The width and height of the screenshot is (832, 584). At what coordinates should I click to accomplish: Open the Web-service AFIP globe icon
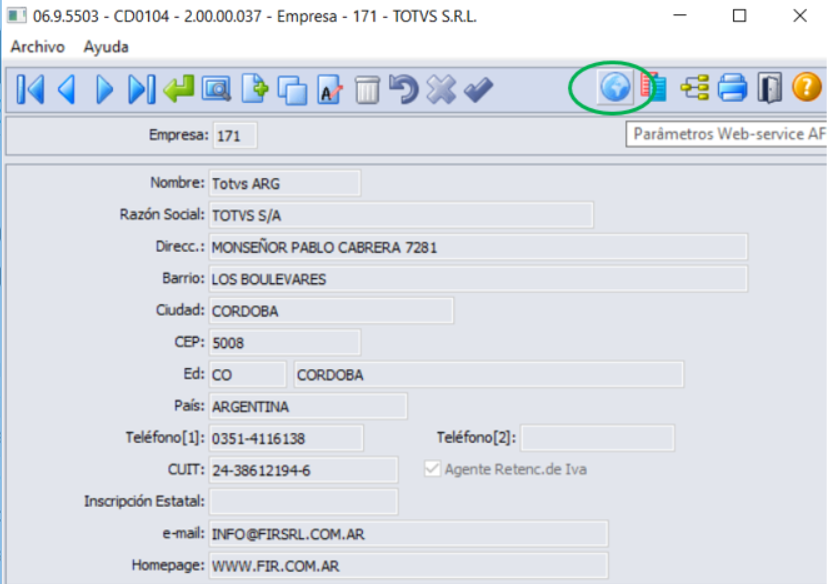point(615,87)
